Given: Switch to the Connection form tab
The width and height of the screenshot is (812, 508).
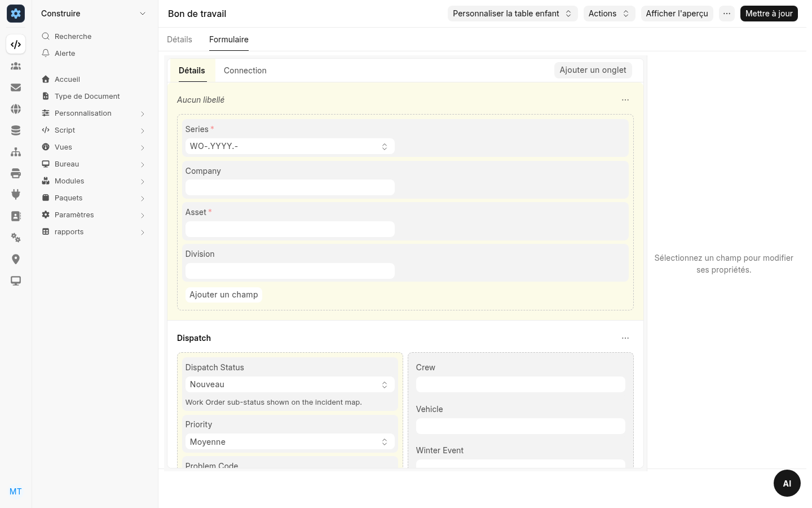Looking at the screenshot, I should click(245, 71).
